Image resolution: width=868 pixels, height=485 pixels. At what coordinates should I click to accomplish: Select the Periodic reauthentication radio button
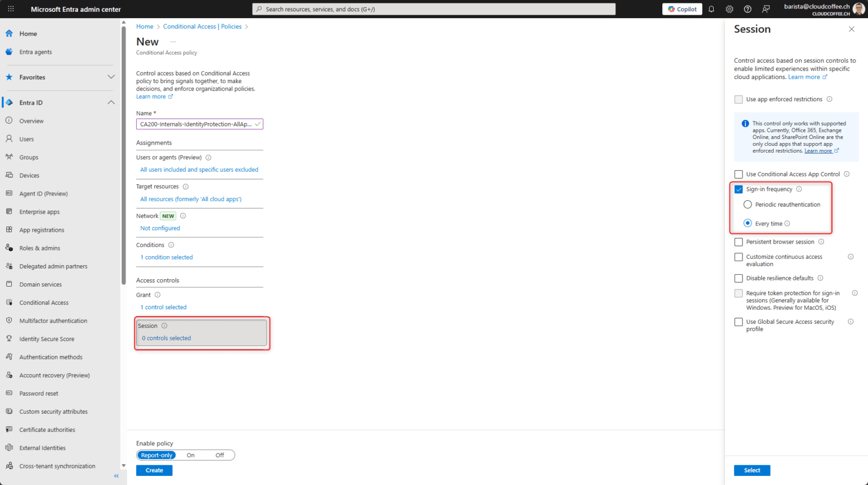(747, 204)
